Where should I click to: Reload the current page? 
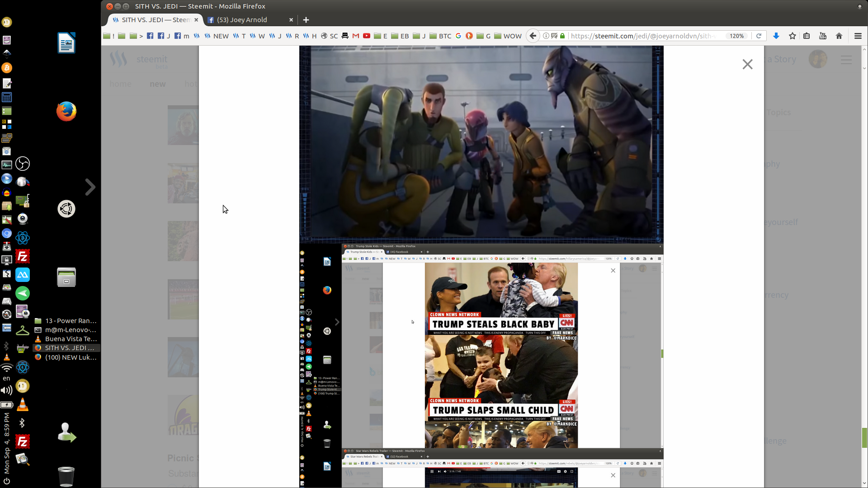[x=759, y=36]
